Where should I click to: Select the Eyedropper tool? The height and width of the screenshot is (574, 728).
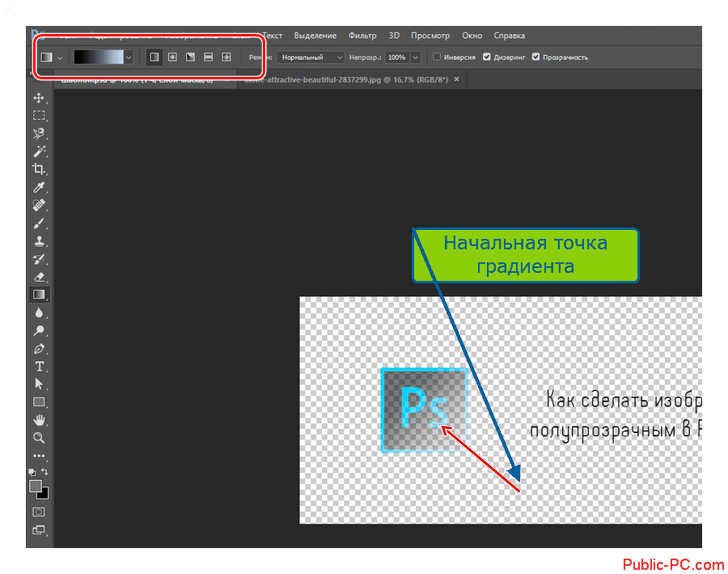click(39, 187)
